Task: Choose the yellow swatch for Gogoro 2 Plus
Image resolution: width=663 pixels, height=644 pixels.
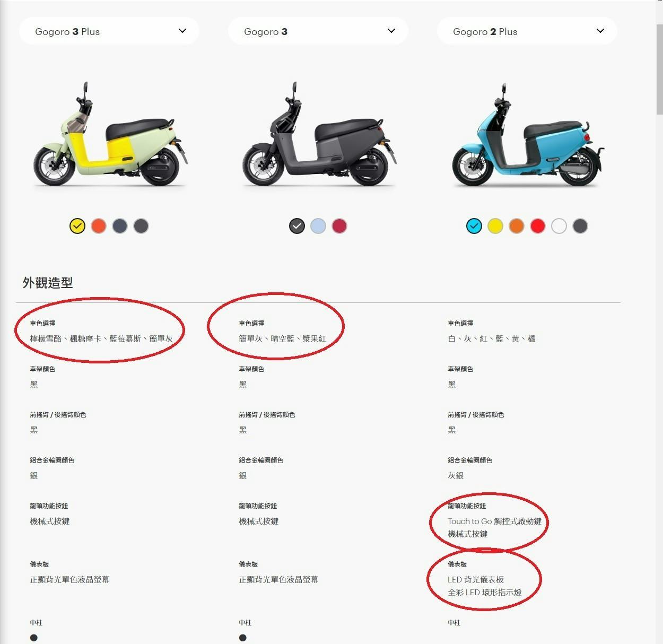Action: pyautogui.click(x=495, y=226)
